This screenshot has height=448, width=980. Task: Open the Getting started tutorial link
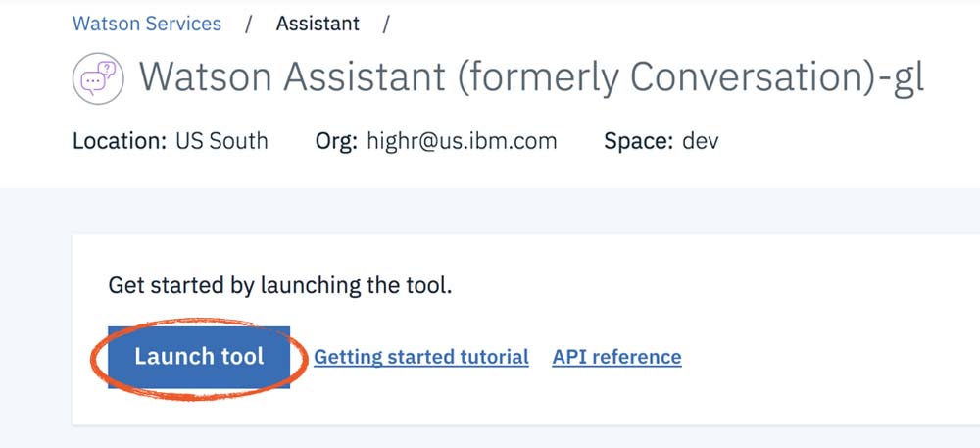point(420,357)
